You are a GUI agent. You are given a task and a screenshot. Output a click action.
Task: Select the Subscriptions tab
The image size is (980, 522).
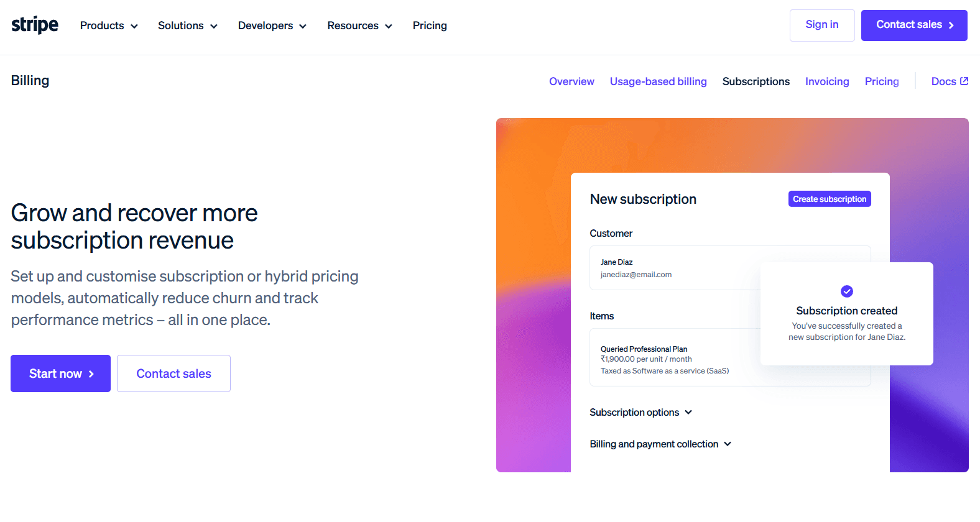pos(756,81)
